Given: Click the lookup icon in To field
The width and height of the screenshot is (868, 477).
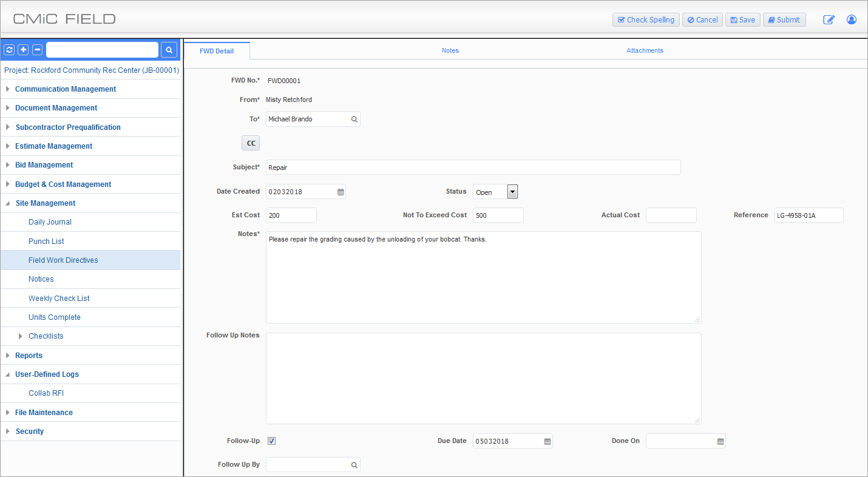Looking at the screenshot, I should (354, 120).
